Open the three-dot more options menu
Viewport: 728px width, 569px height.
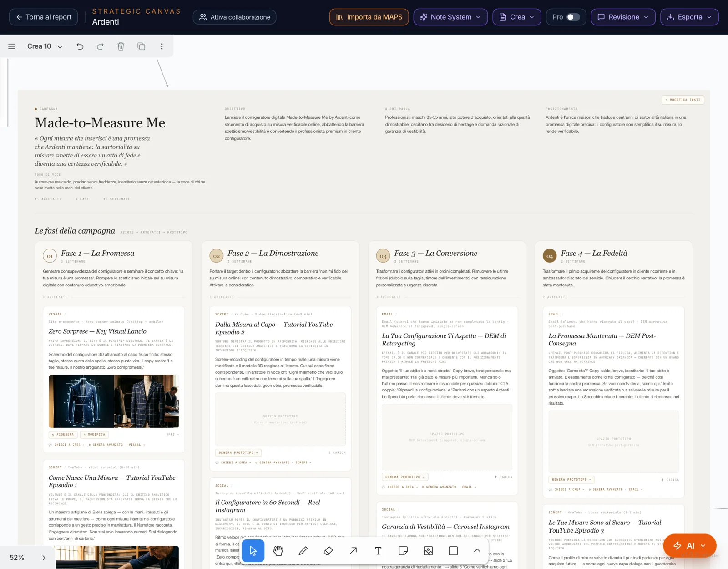[x=162, y=46]
